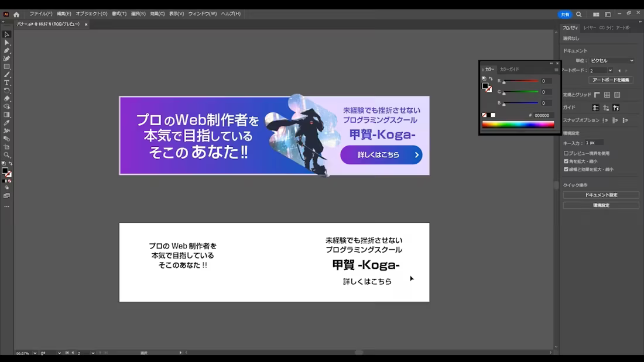Image resolution: width=644 pixels, height=362 pixels.
Task: Select the Rectangle tool
Action: click(x=6, y=67)
